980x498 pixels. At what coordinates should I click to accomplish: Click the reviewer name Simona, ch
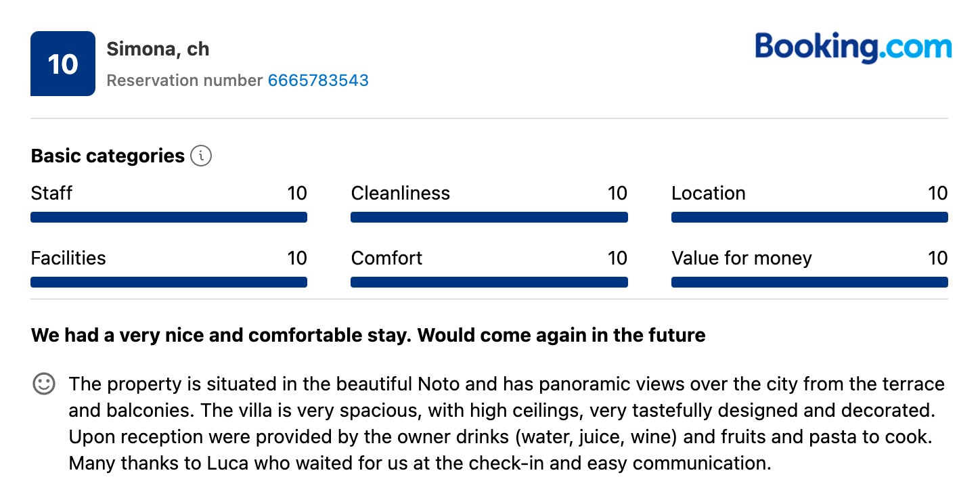click(x=158, y=49)
